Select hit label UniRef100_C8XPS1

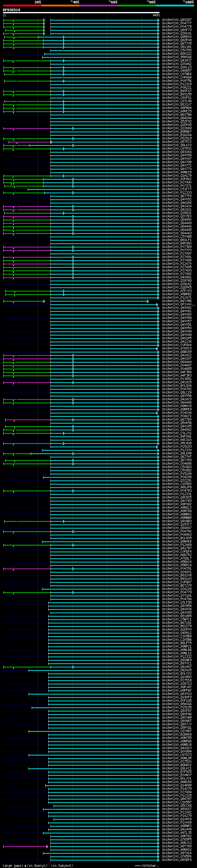pyautogui.click(x=177, y=98)
